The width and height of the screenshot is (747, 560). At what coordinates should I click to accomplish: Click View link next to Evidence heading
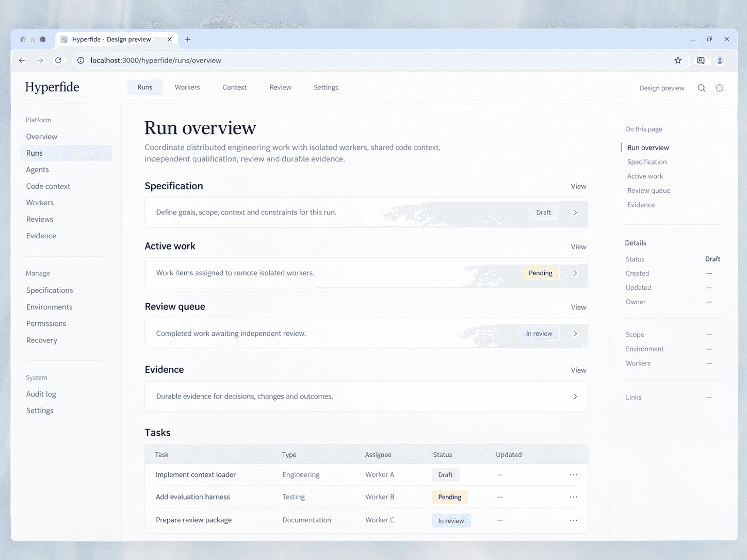point(578,370)
